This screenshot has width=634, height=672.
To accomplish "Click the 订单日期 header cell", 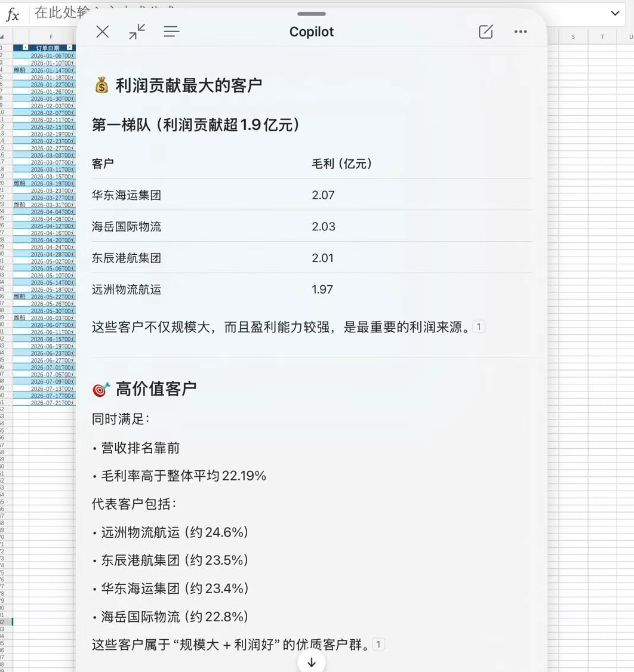I will point(48,48).
